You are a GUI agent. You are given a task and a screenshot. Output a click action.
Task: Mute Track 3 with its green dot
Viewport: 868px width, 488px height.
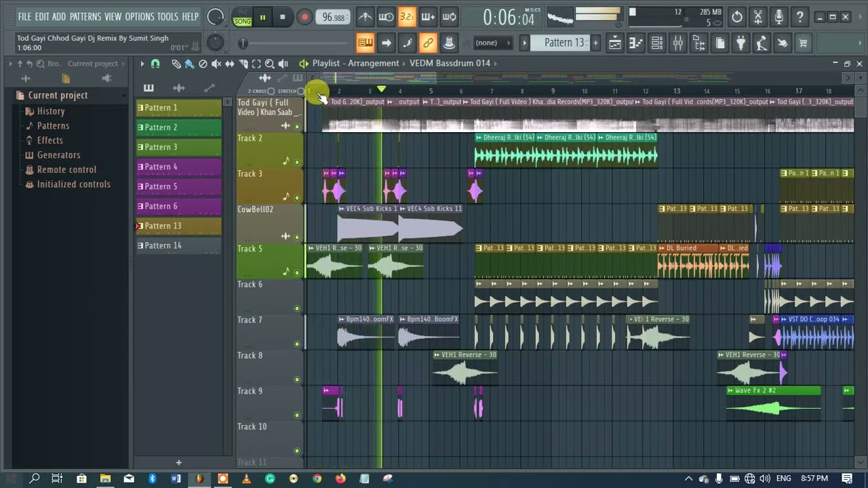point(297,198)
